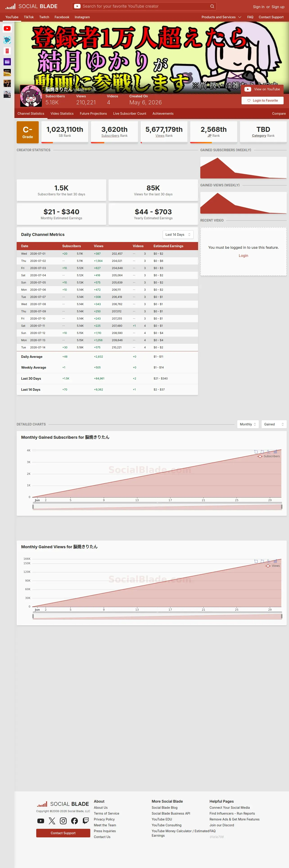Open the Compare tab

(279, 114)
